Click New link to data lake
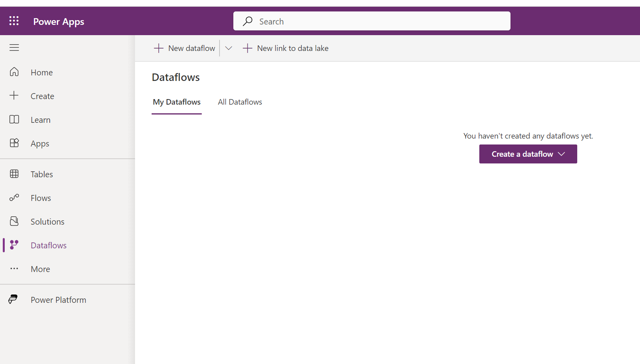This screenshot has height=364, width=640. pyautogui.click(x=285, y=48)
